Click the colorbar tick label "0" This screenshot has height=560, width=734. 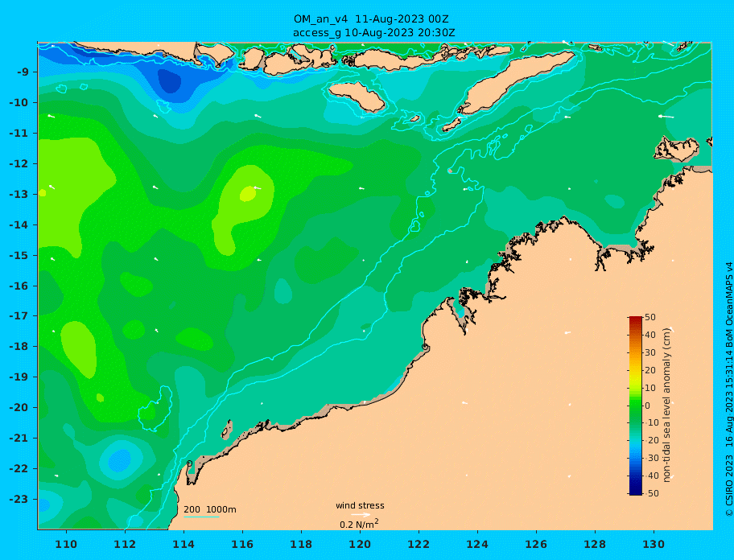pyautogui.click(x=647, y=406)
